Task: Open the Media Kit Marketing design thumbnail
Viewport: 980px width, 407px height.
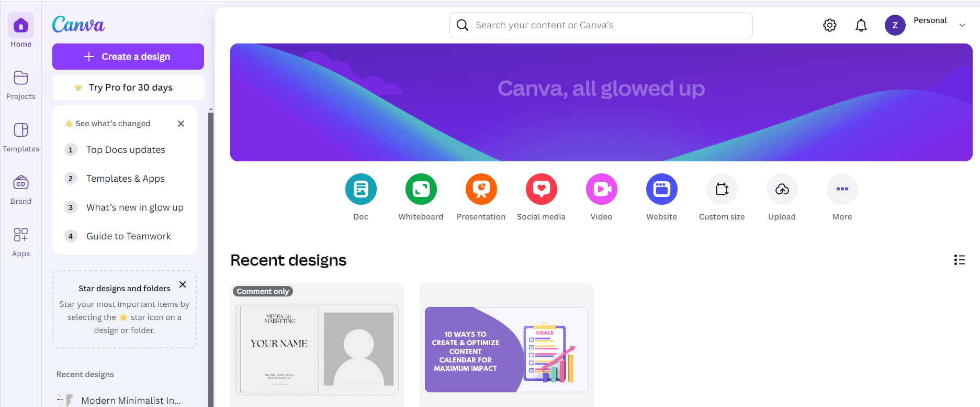Action: [x=317, y=349]
